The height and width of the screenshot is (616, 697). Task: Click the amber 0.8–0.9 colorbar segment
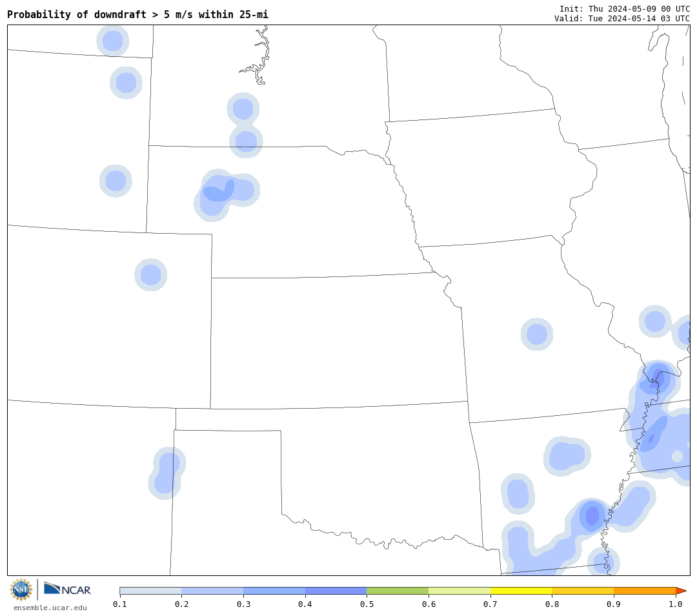coord(583,591)
